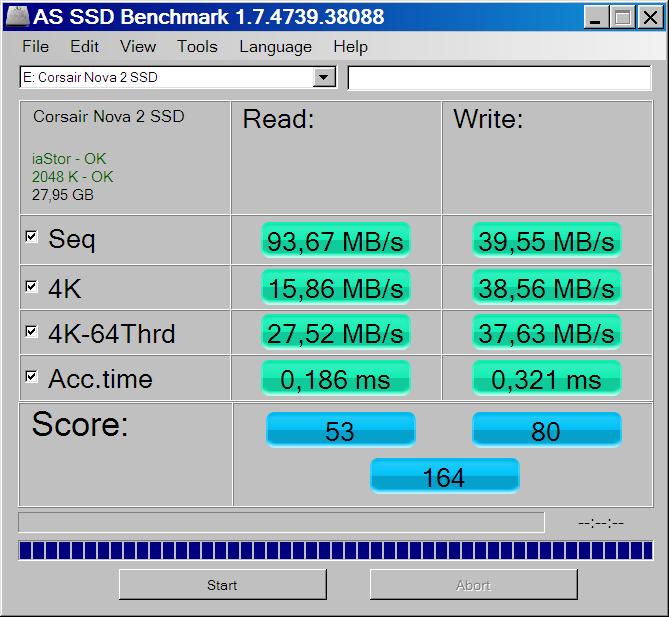Click the write access time 0,321 ms
Image resolution: width=669 pixels, height=617 pixels.
tap(547, 378)
